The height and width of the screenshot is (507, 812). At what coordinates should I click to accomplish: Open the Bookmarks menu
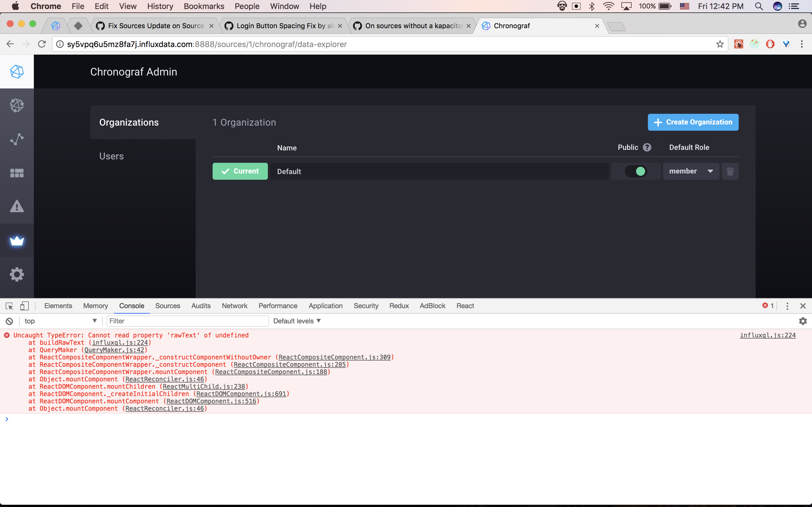204,6
